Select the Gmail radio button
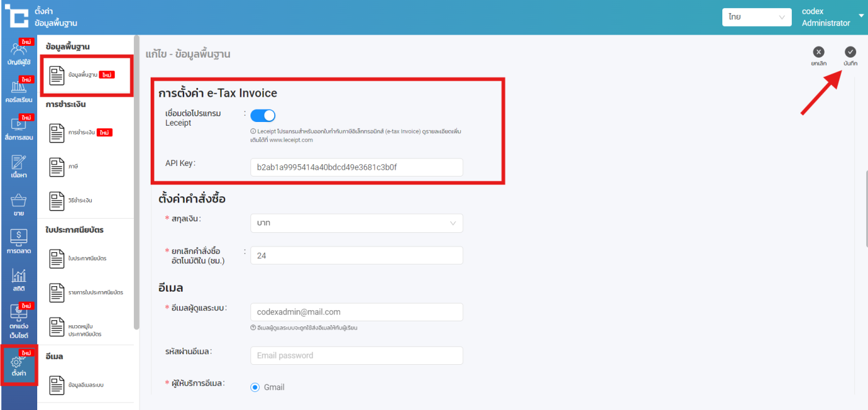The width and height of the screenshot is (868, 410). coord(255,387)
